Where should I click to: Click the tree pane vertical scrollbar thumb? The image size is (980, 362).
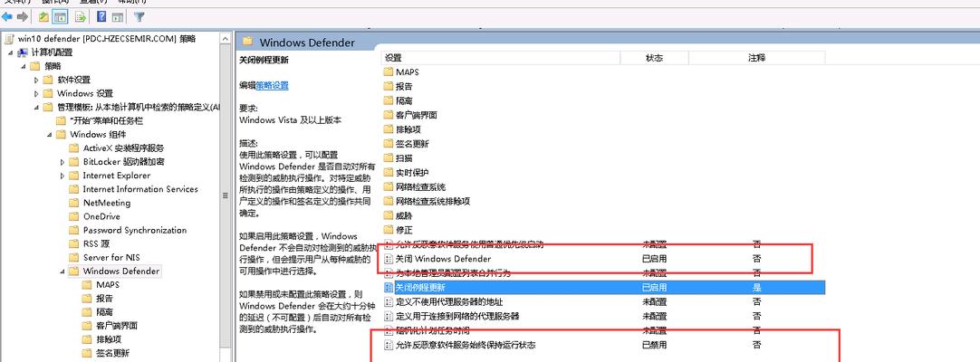[x=226, y=195]
